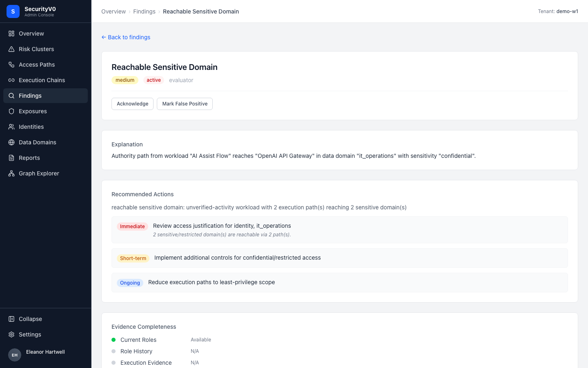Click the Identities people icon
The width and height of the screenshot is (588, 368).
tap(11, 127)
